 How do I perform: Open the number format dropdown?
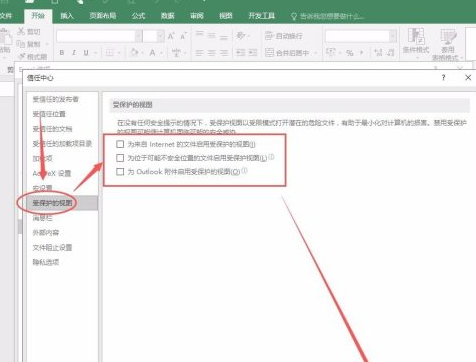tap(393, 36)
